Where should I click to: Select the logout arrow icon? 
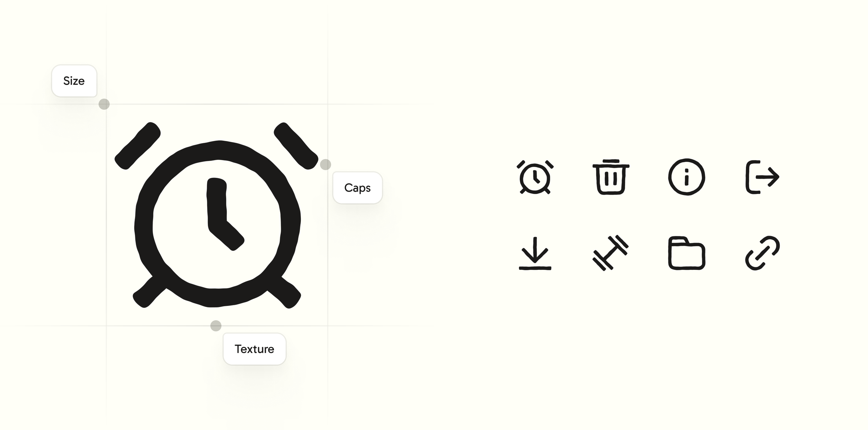[762, 177]
